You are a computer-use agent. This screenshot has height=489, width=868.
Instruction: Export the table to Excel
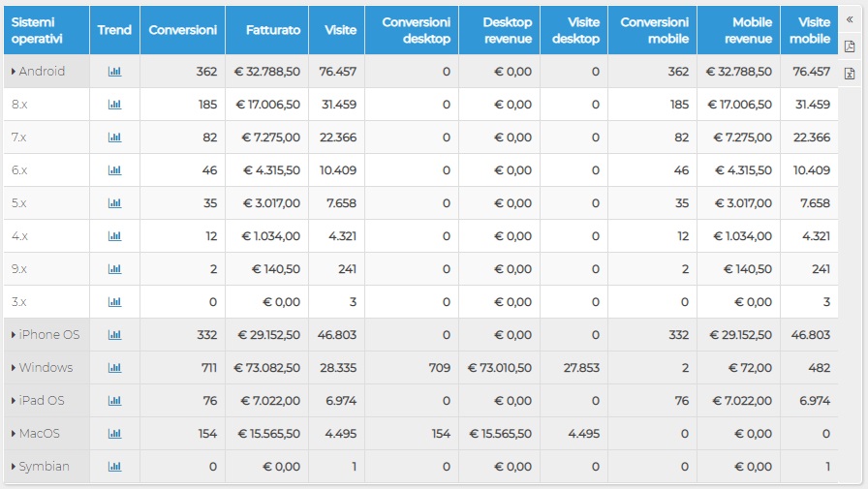pyautogui.click(x=850, y=73)
